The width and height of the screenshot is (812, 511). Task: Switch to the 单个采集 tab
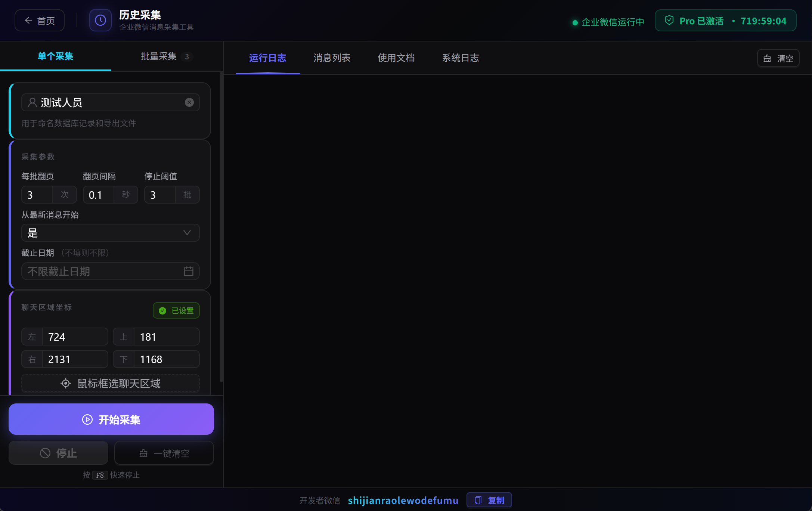pyautogui.click(x=55, y=56)
